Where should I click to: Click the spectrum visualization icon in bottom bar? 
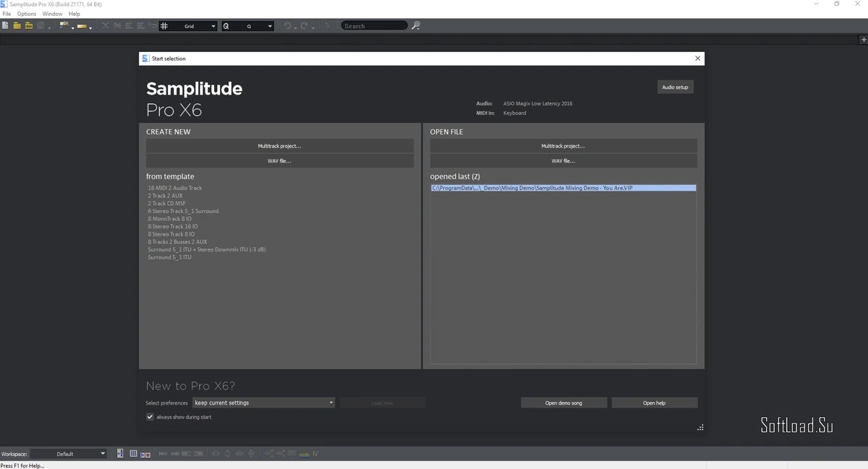(305, 454)
